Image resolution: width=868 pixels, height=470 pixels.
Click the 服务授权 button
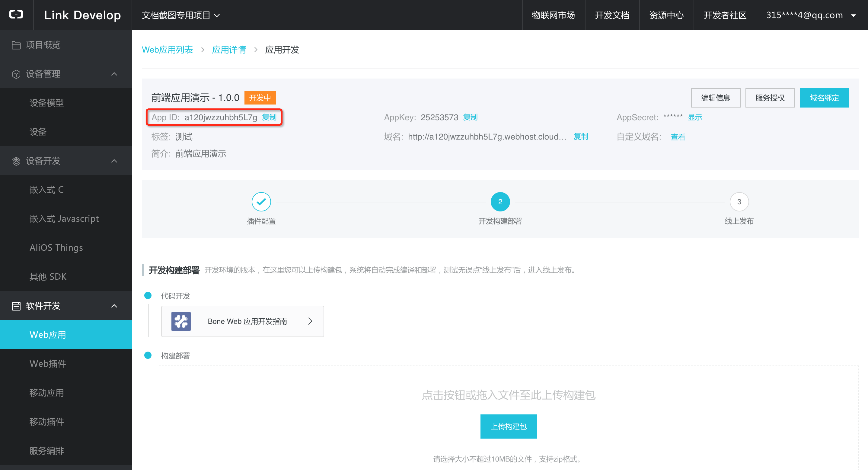pyautogui.click(x=770, y=98)
